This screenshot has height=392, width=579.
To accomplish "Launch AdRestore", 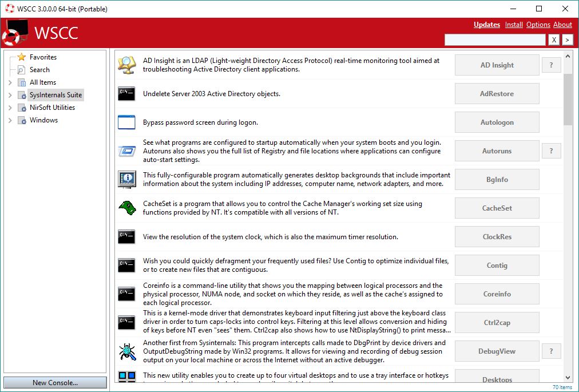I will coord(497,94).
